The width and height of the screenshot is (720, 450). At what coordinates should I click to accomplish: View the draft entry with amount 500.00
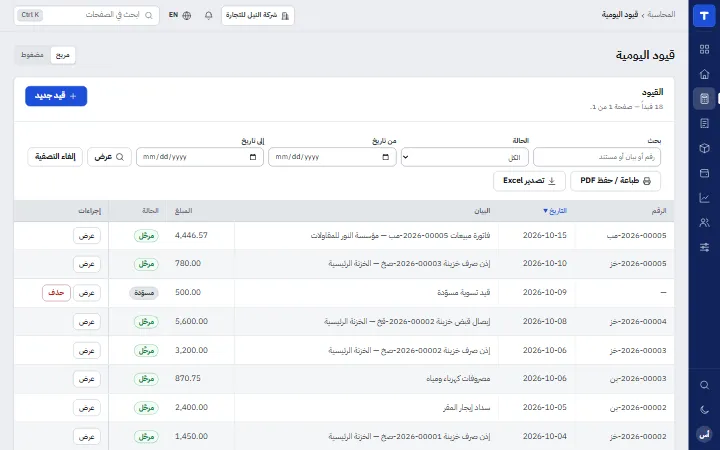pyautogui.click(x=87, y=293)
